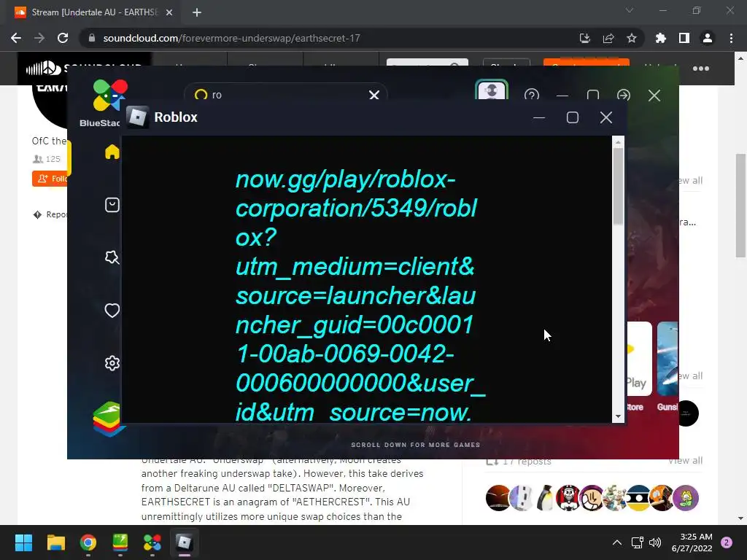
Task: Open a new Chrome tab
Action: click(x=197, y=12)
